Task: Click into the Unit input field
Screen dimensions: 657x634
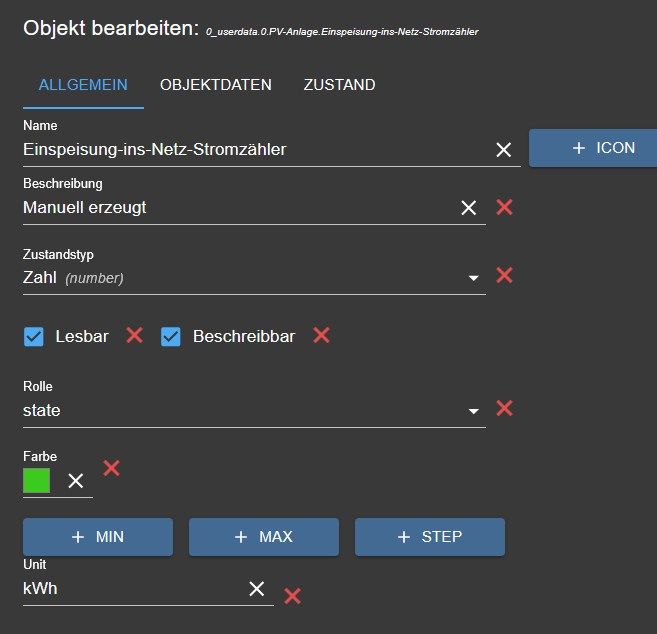Action: pyautogui.click(x=130, y=589)
